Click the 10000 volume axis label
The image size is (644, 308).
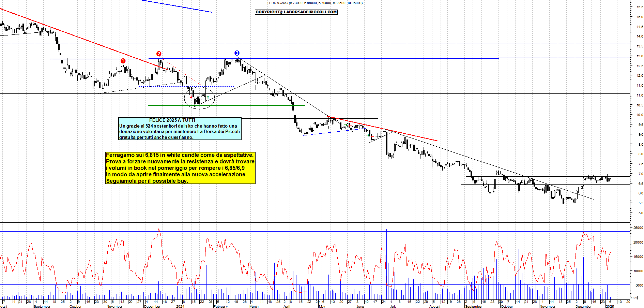click(x=638, y=271)
